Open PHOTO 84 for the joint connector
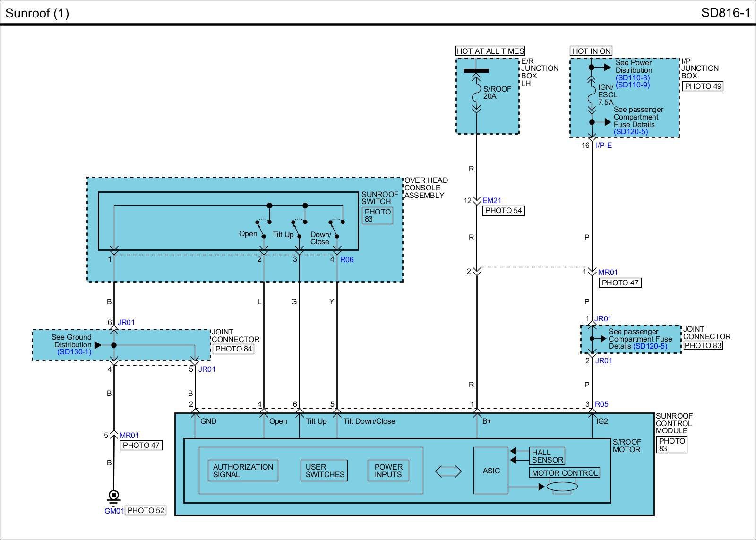The width and height of the screenshot is (756, 540). [x=233, y=349]
